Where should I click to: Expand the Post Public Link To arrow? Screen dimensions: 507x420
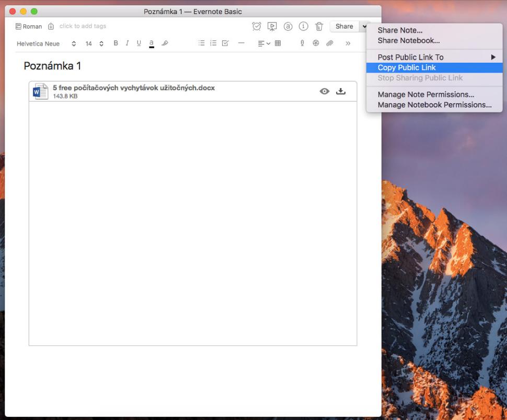click(x=493, y=57)
